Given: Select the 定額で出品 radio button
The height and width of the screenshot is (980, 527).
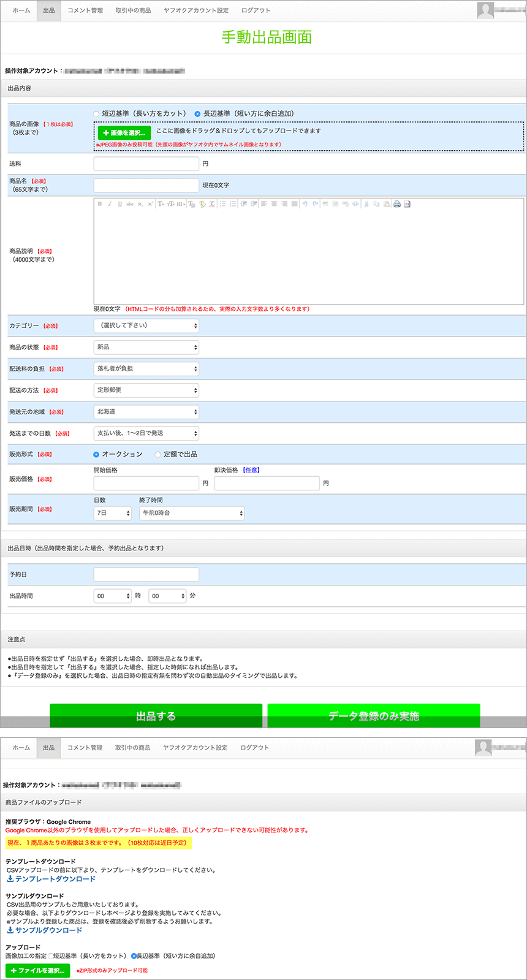Looking at the screenshot, I should click(158, 455).
